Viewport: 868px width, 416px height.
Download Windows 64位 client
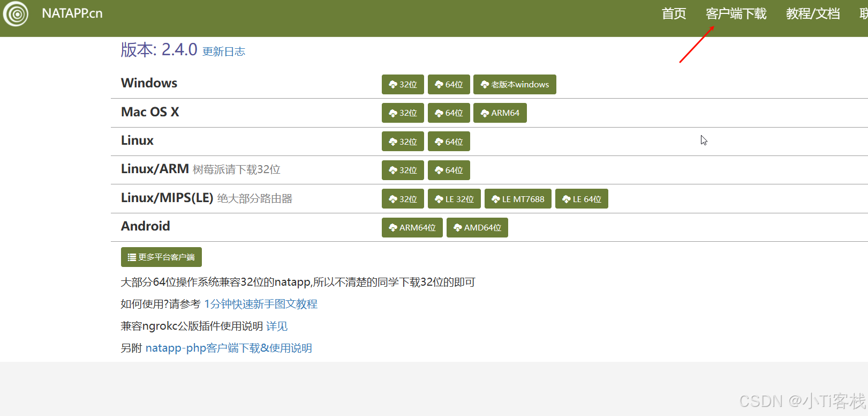coord(449,84)
